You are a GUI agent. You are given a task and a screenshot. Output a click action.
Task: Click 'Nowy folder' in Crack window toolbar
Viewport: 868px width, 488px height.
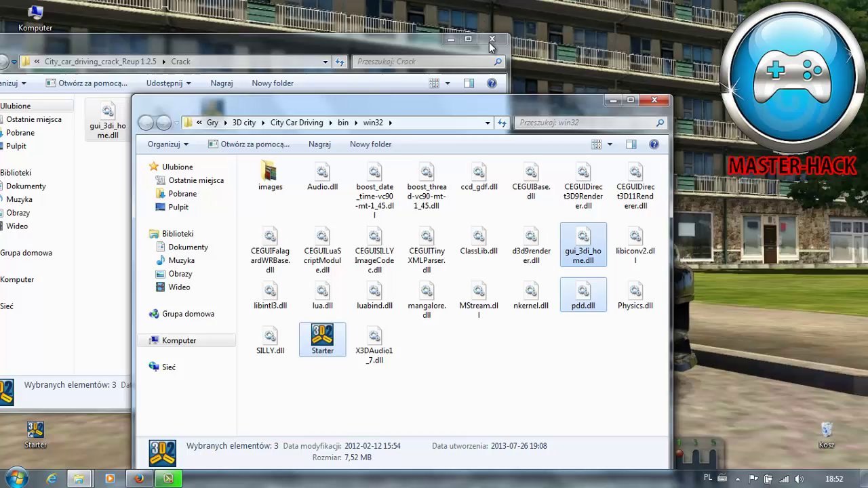[x=273, y=83]
